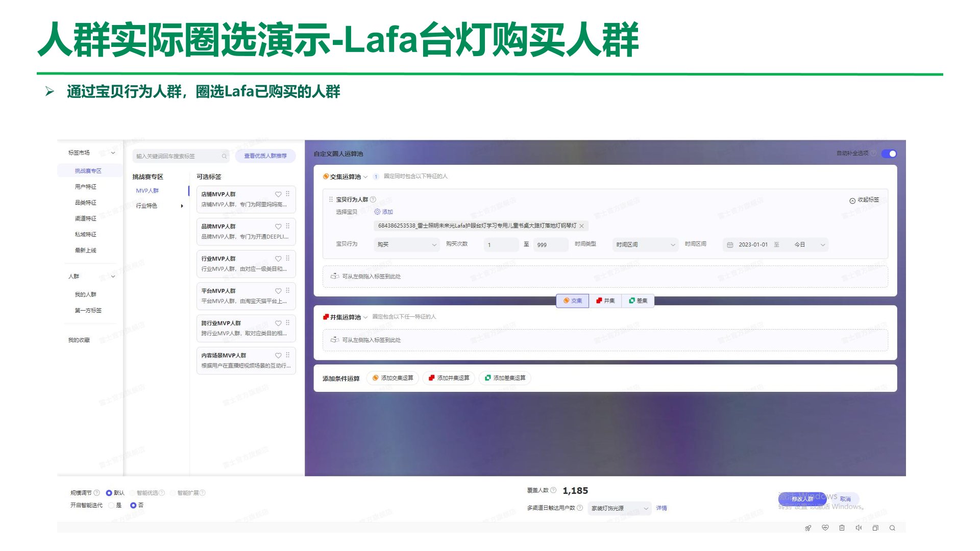Select 用户特征 in left sidebar

tap(86, 187)
